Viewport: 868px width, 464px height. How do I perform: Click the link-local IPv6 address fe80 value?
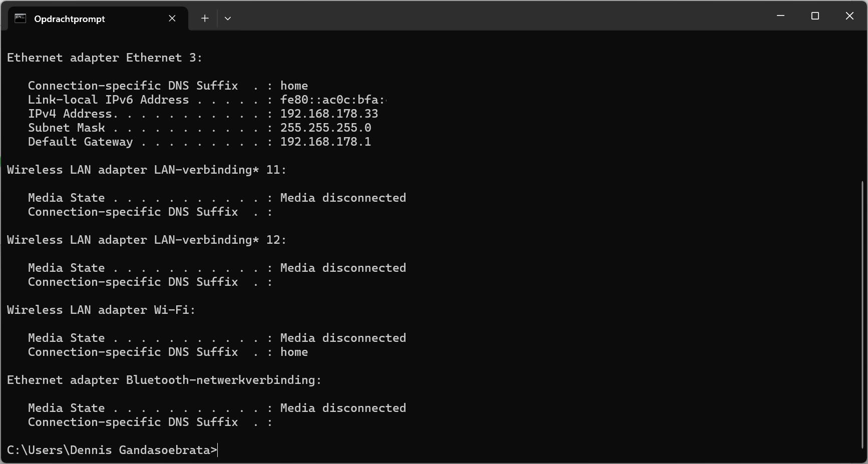pos(332,100)
